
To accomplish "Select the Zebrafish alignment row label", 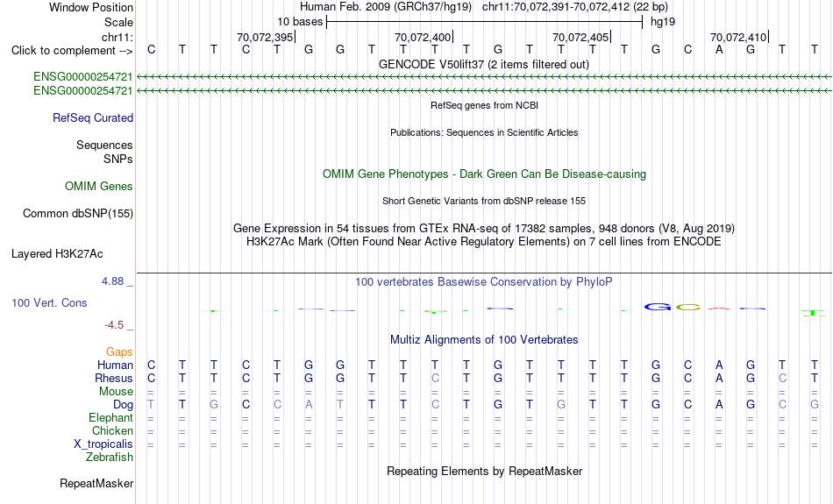I will 110,458.
